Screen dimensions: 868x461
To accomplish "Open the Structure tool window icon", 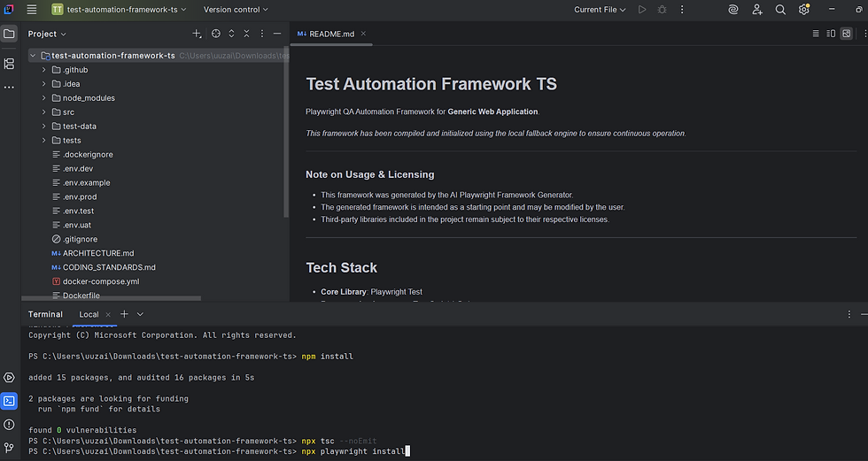I will 9,64.
